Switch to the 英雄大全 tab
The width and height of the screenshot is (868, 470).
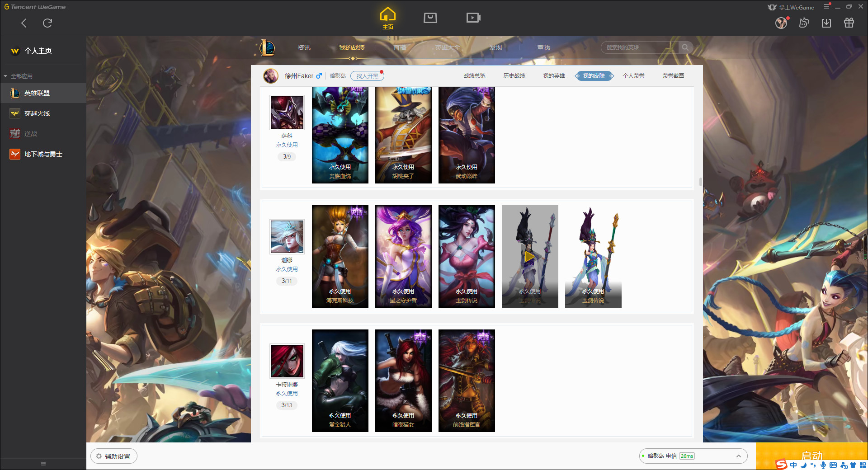coord(448,47)
